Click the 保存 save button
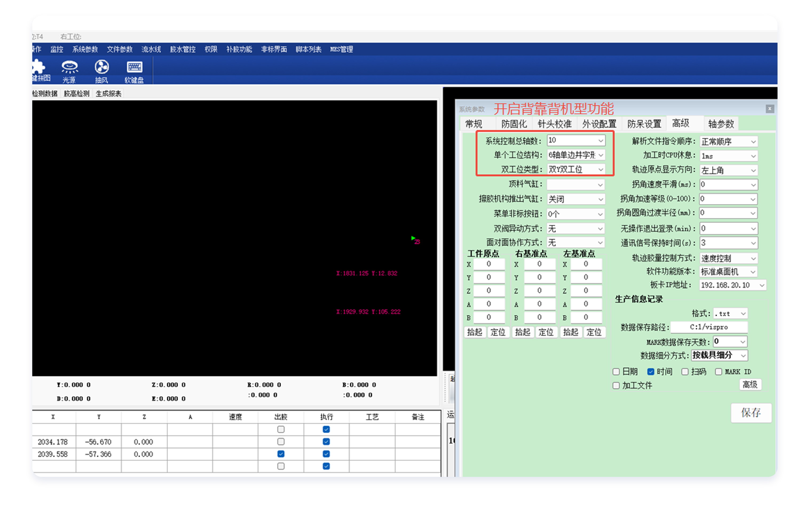812x528 pixels. pyautogui.click(x=751, y=413)
